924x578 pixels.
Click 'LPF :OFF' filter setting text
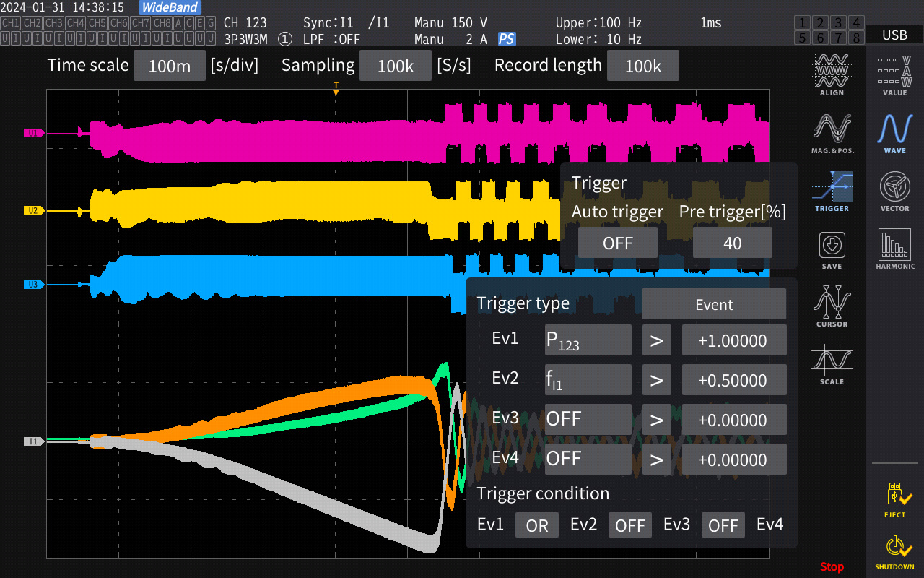click(x=332, y=39)
